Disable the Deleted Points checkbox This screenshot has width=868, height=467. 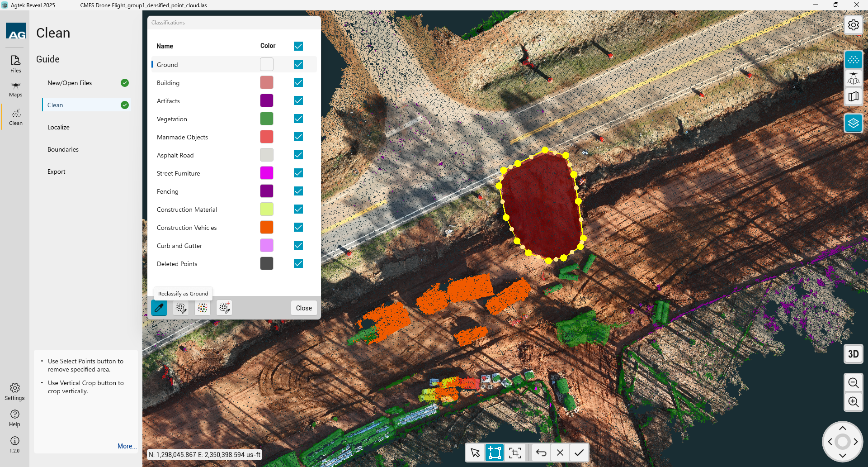pyautogui.click(x=298, y=263)
